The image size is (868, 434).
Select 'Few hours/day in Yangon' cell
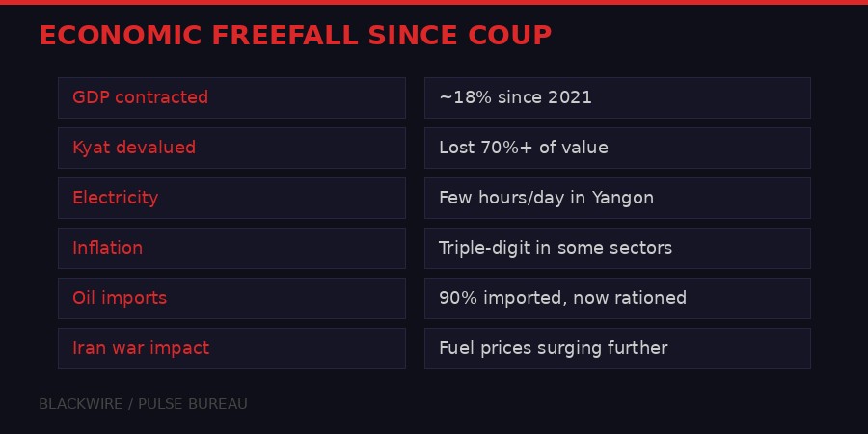pos(617,198)
